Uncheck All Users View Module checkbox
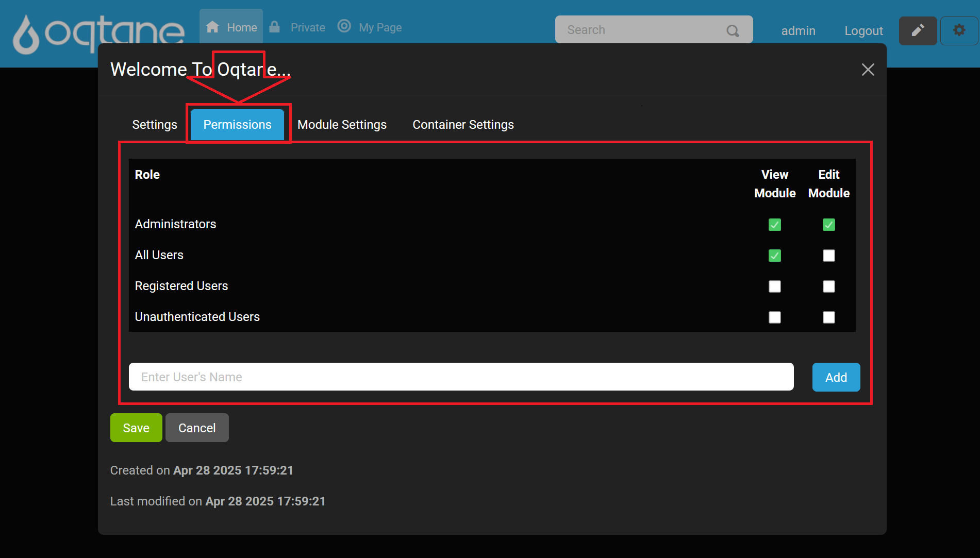Screen dimensions: 980x558 [775, 256]
